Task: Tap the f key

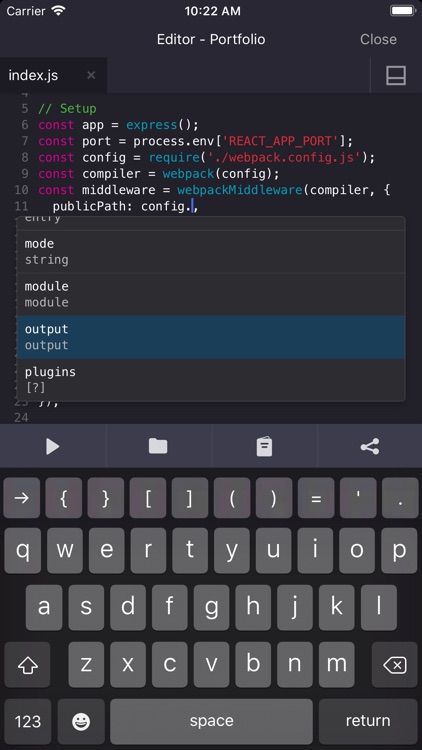Action: [170, 607]
